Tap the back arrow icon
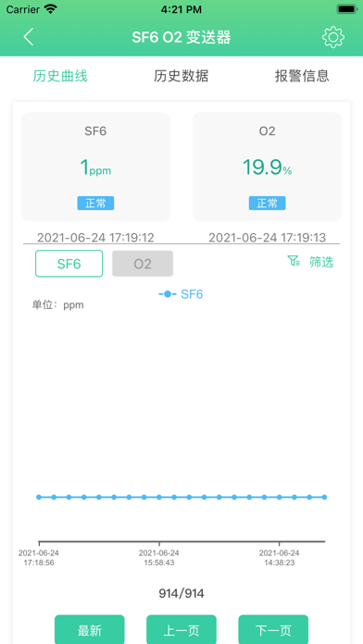363x644 pixels. coord(28,37)
